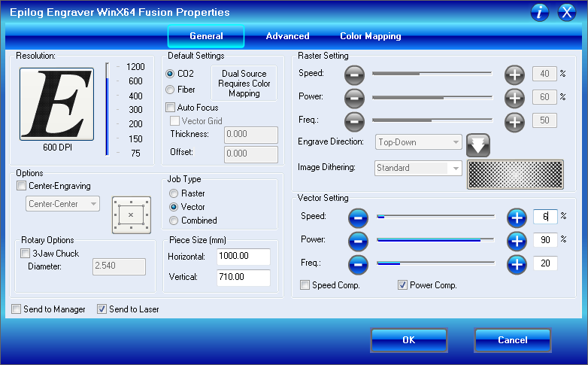
Task: Enable 3-Jaw Chuck rotary option
Action: tap(25, 253)
